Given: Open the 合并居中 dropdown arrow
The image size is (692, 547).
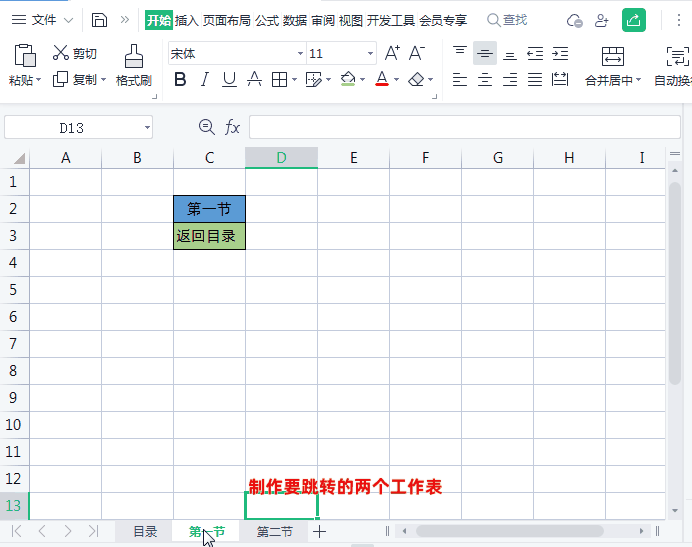Looking at the screenshot, I should coord(638,80).
